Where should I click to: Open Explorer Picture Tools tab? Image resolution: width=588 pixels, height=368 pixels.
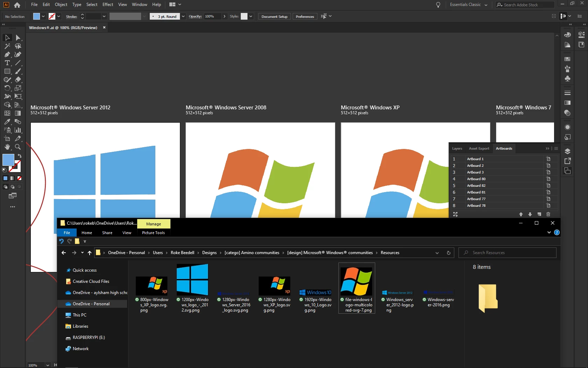pyautogui.click(x=153, y=233)
